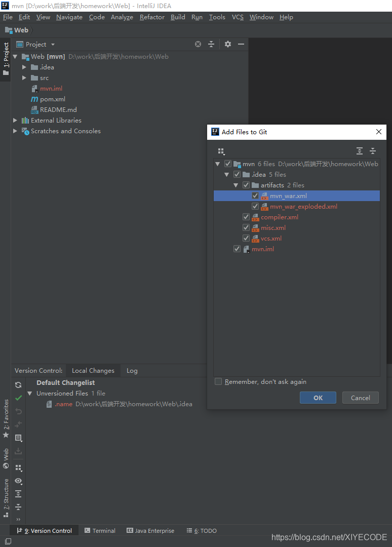Click the rollback arrow icon
This screenshot has width=392, height=547.
(x=18, y=411)
